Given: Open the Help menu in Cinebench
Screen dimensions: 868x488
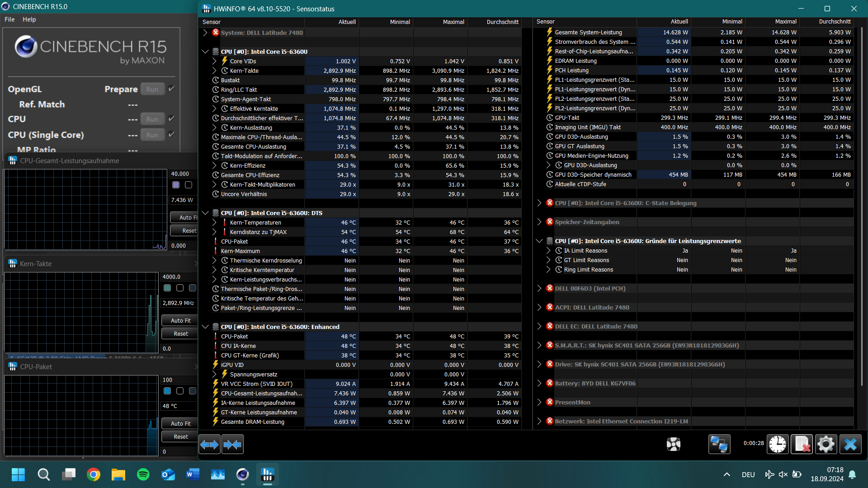Looking at the screenshot, I should coord(29,19).
